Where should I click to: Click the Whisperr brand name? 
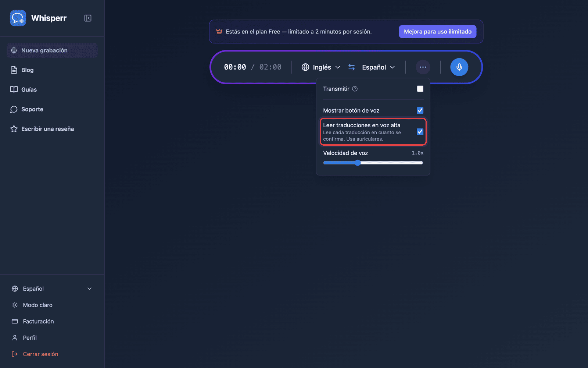click(49, 18)
